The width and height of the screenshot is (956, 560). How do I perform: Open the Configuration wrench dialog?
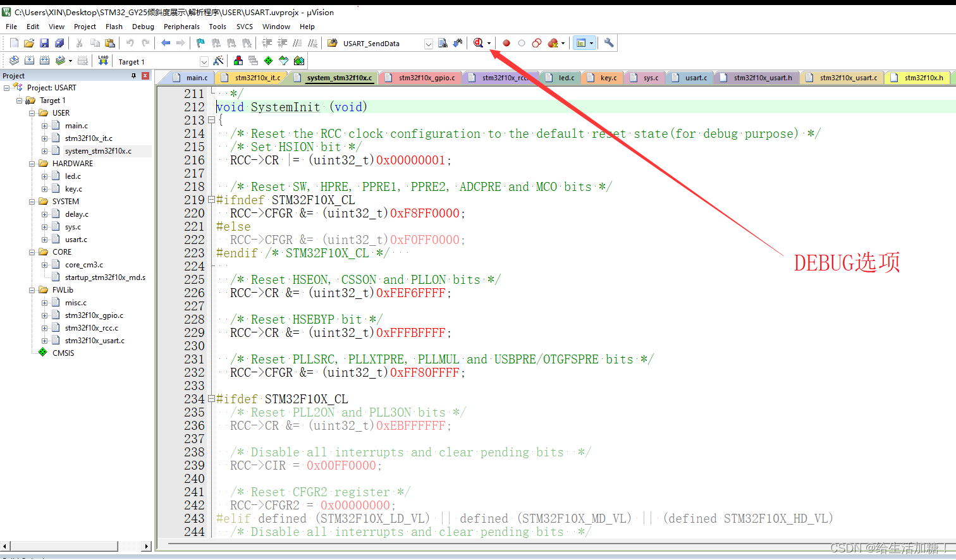click(x=608, y=42)
